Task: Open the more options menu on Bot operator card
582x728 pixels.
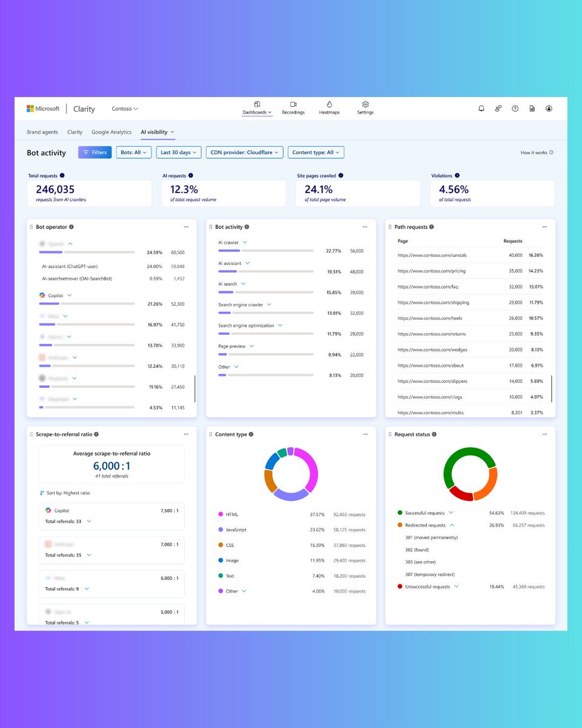Action: pyautogui.click(x=186, y=227)
